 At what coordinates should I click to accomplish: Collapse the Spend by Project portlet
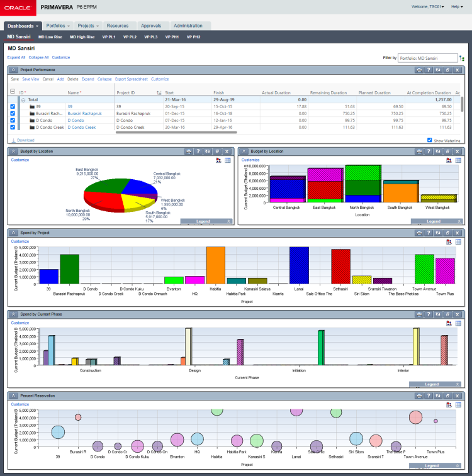click(13, 233)
